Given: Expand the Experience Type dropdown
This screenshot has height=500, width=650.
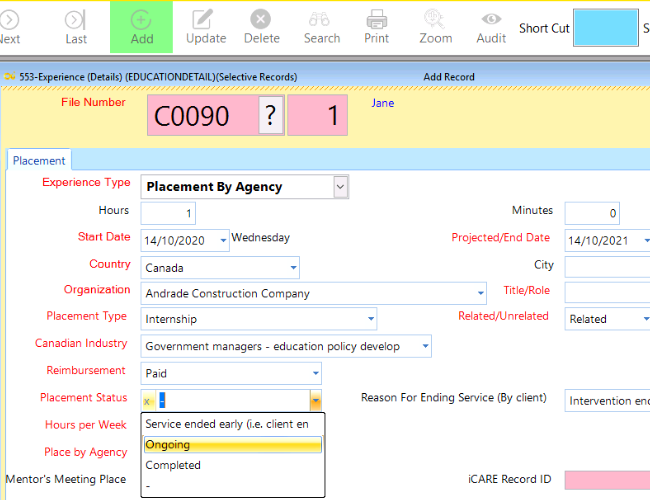Looking at the screenshot, I should tap(340, 187).
